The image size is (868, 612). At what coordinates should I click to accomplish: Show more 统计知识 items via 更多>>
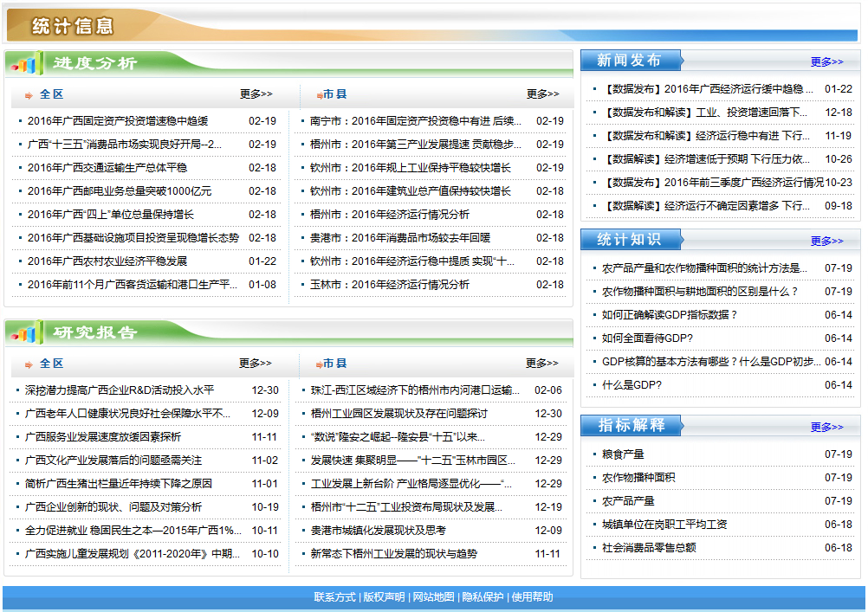pos(826,242)
